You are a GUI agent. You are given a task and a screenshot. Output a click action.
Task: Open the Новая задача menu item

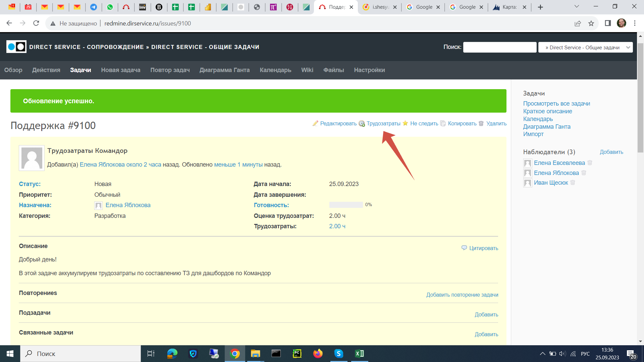pyautogui.click(x=120, y=70)
